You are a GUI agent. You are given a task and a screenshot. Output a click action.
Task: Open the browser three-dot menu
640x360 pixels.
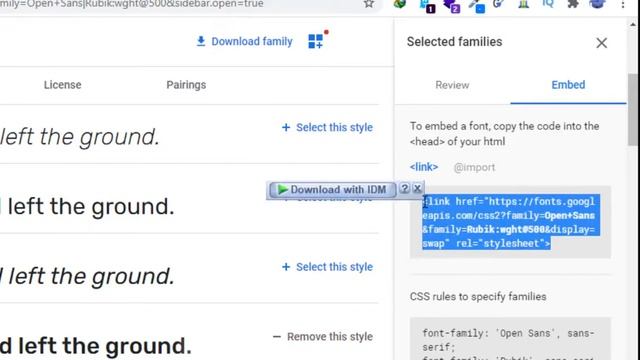tap(623, 4)
